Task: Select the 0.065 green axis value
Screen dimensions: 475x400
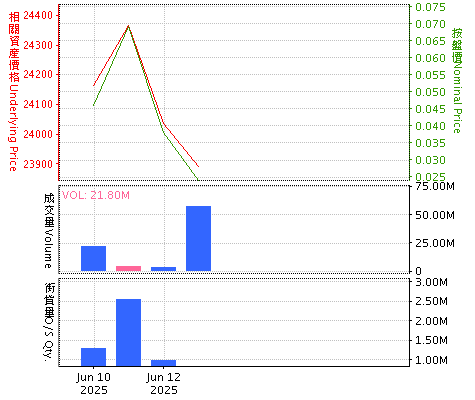Action: click(430, 41)
